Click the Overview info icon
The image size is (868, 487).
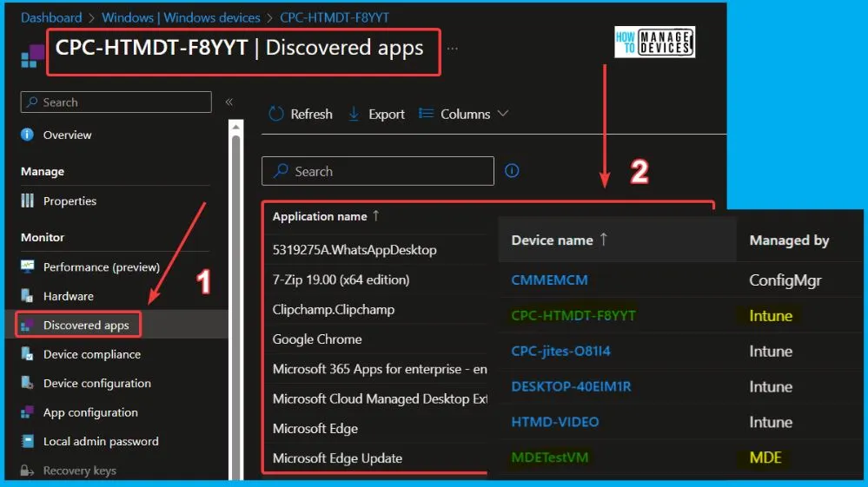point(27,135)
